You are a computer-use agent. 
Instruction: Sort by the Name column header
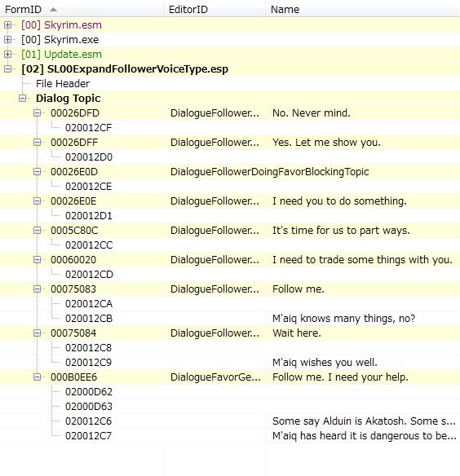(x=363, y=10)
